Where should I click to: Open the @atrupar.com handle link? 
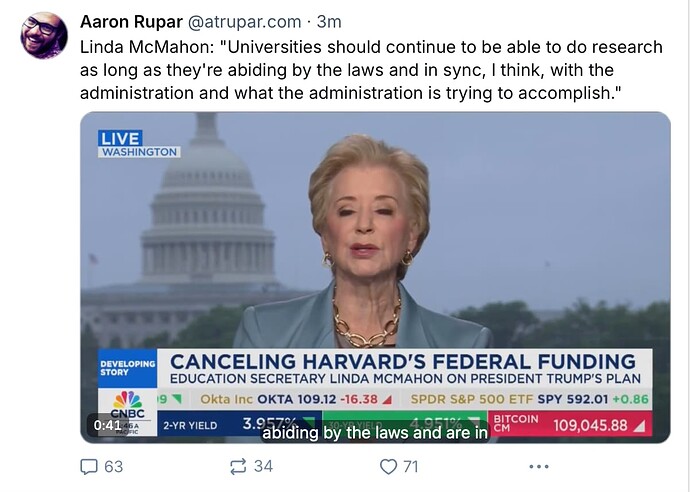(245, 22)
